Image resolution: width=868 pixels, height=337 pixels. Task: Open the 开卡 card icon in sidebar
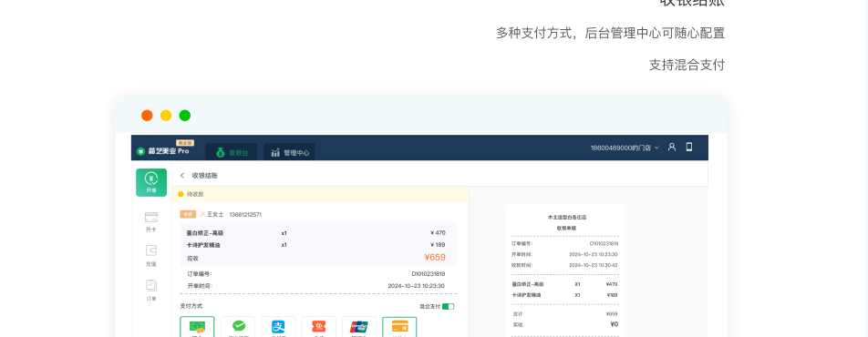(151, 217)
